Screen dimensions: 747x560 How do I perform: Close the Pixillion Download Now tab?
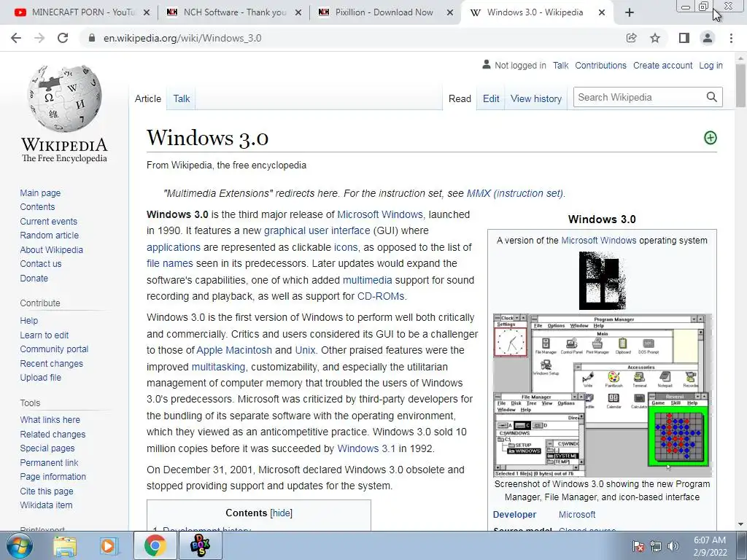click(x=449, y=12)
